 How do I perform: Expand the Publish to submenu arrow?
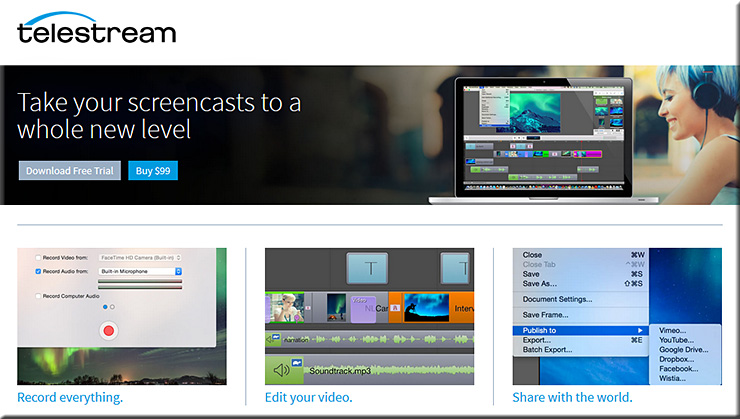(640, 330)
